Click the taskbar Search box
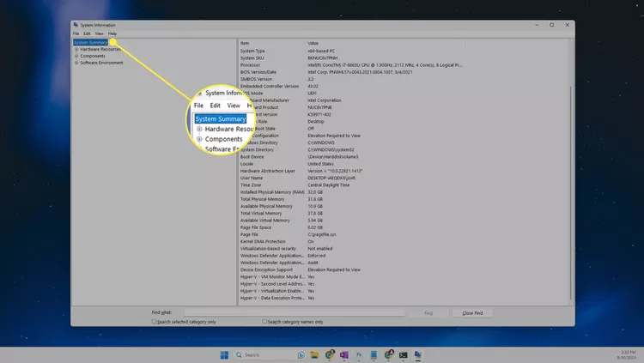 click(270, 354)
